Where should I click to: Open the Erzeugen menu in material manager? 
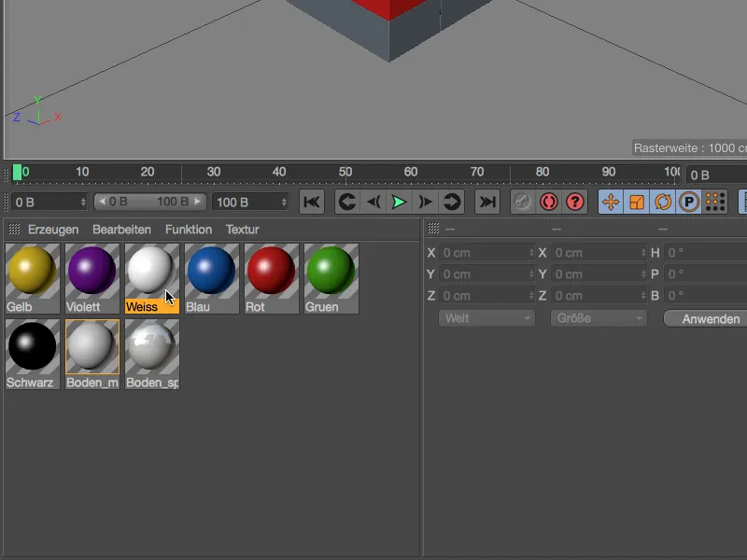tap(53, 230)
